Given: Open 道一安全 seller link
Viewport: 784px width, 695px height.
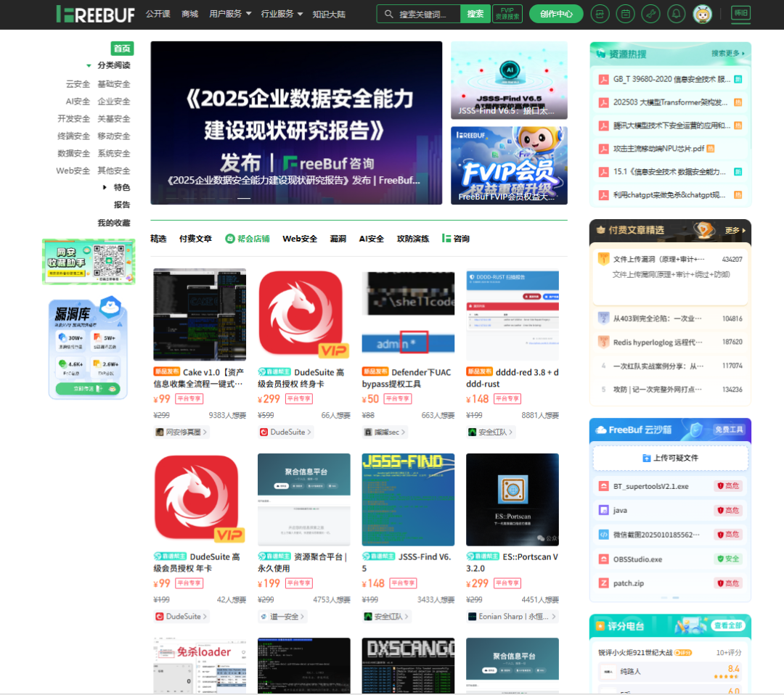Looking at the screenshot, I should tap(282, 617).
